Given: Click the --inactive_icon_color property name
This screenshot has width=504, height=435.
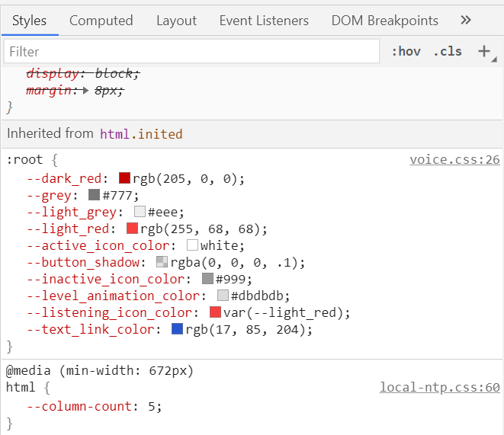Looking at the screenshot, I should [105, 279].
